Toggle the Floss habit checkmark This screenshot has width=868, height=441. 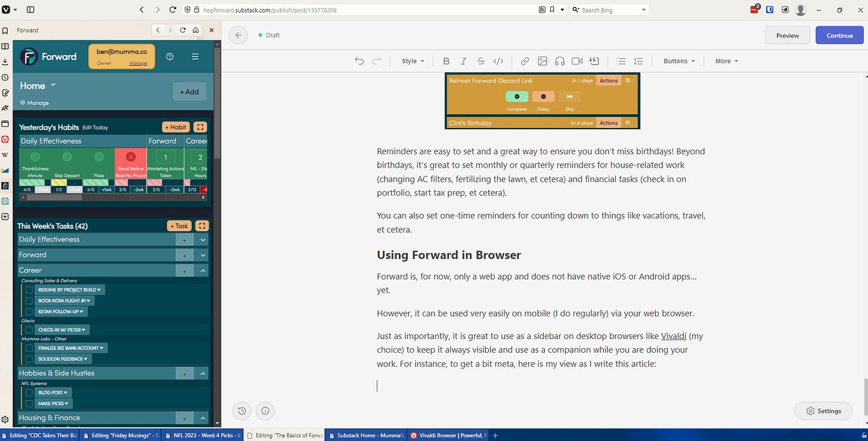click(99, 157)
